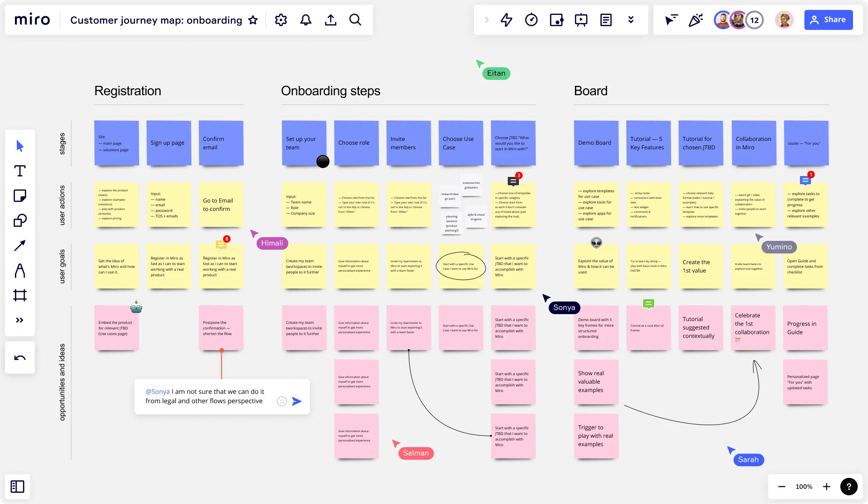
Task: Select the Shapes tool
Action: (x=20, y=220)
